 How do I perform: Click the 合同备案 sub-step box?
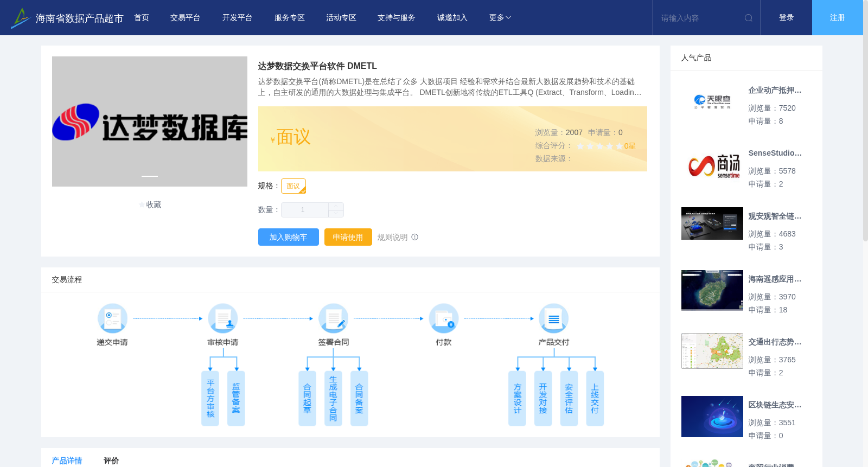pyautogui.click(x=359, y=399)
